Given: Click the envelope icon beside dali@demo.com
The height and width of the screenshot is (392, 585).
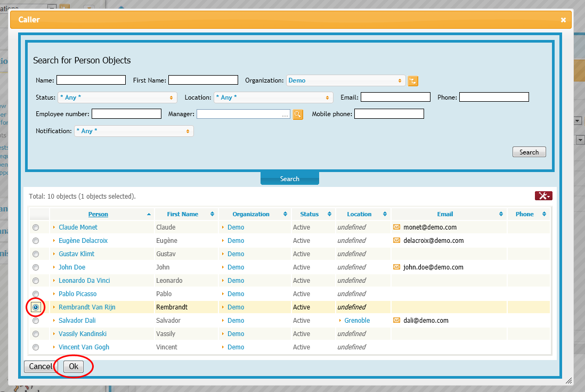Looking at the screenshot, I should click(x=396, y=321).
